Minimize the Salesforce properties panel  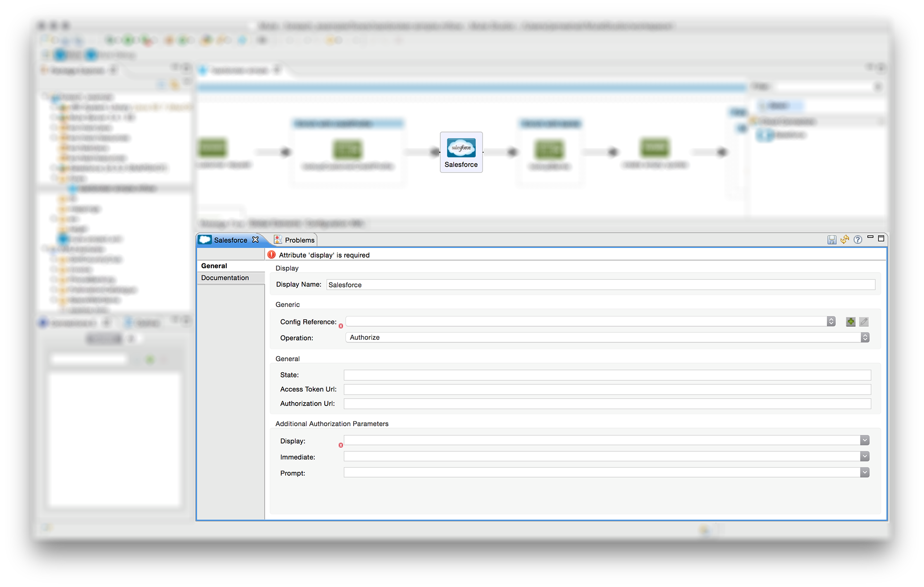tap(870, 237)
